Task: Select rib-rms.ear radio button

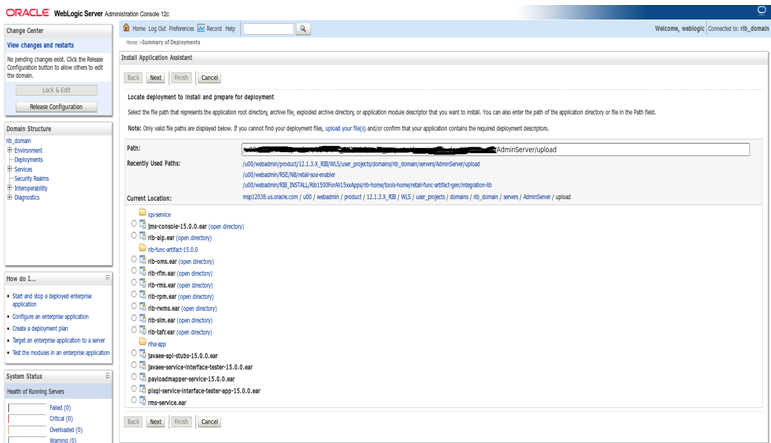Action: click(134, 282)
